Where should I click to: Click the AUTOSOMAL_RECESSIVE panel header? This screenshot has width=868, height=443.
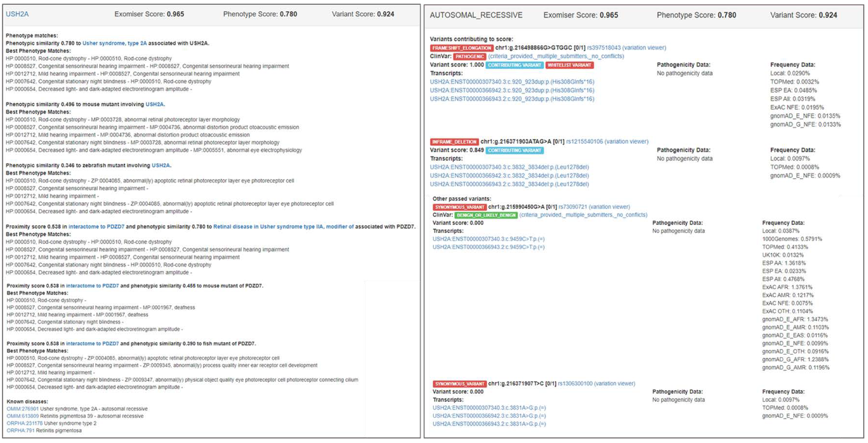(476, 15)
